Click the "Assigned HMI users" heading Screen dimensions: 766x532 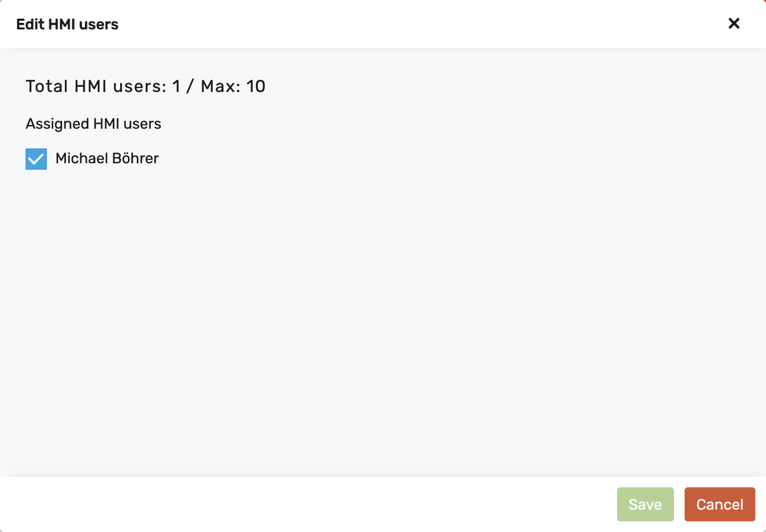coord(94,124)
